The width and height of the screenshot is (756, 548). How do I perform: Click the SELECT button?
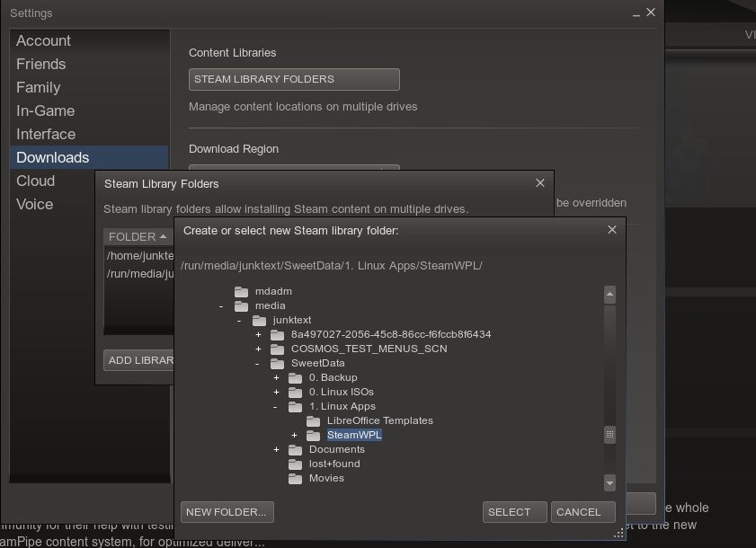coord(513,511)
